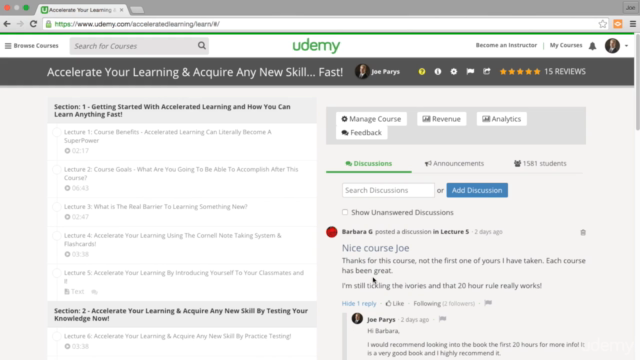Image resolution: width=640 pixels, height=360 pixels.
Task: Bookmark page with star icon
Action: (602, 24)
